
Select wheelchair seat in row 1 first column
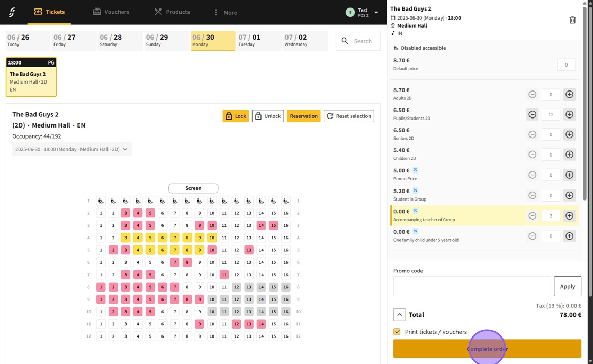(101, 201)
